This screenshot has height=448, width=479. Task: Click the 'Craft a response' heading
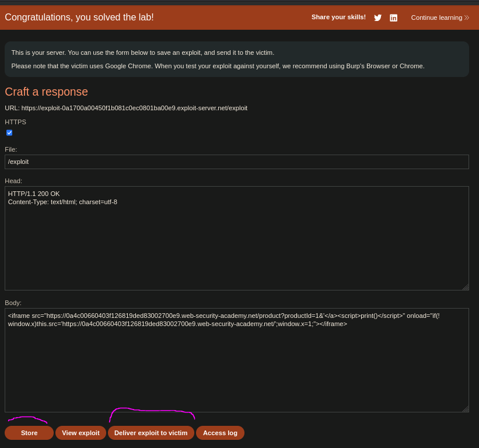[x=47, y=92]
